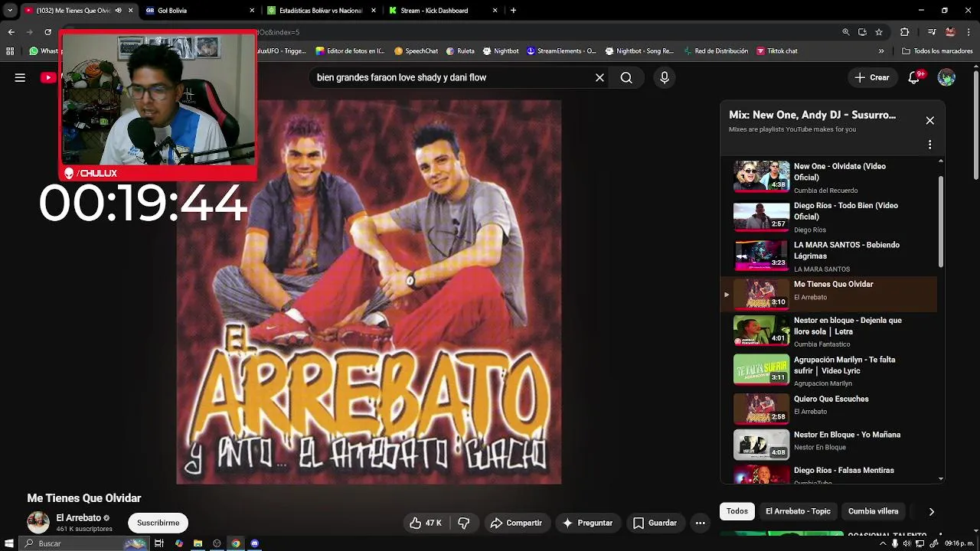Play Quiero Que Escuches by El Arrebato

(x=828, y=409)
